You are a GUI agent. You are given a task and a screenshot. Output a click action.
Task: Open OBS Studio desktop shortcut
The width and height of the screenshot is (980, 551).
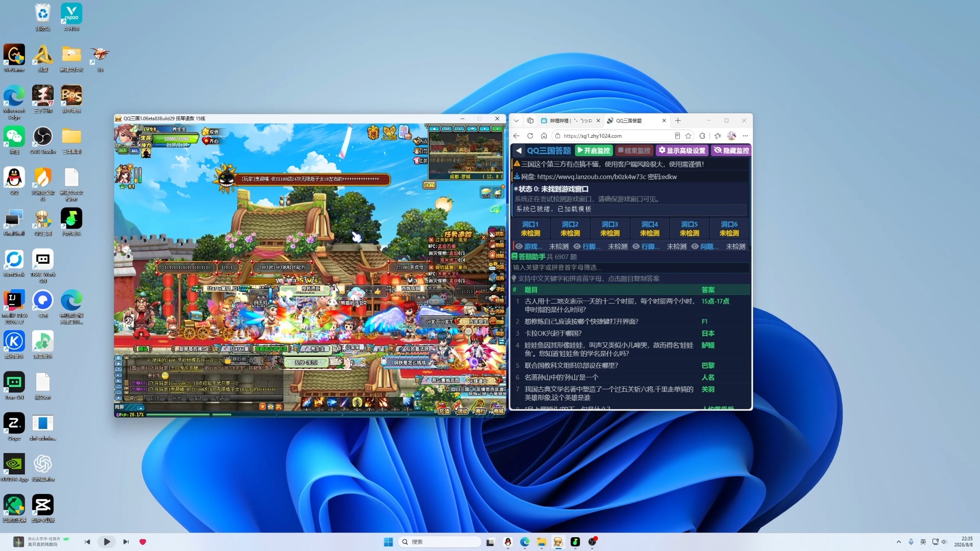[43, 140]
